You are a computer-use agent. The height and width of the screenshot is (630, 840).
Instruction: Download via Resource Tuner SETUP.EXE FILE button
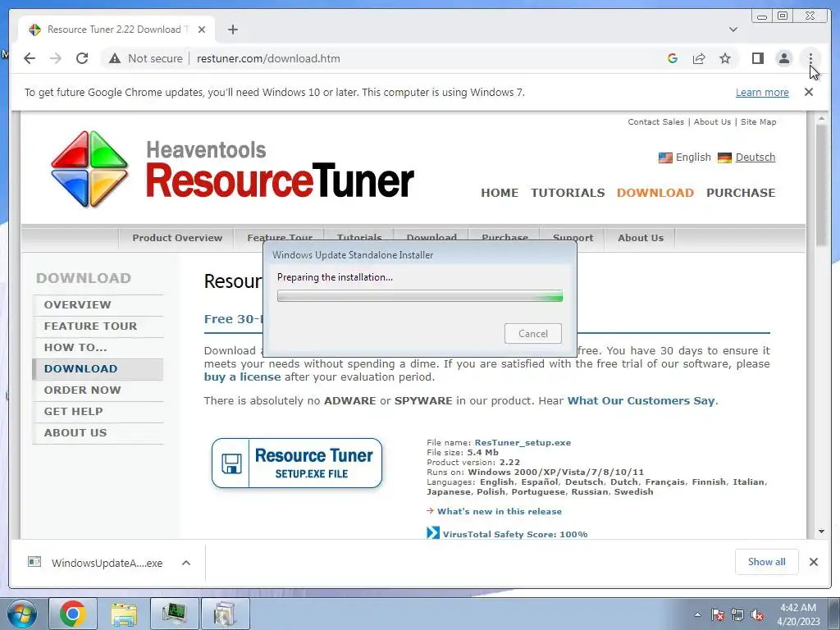[297, 463]
